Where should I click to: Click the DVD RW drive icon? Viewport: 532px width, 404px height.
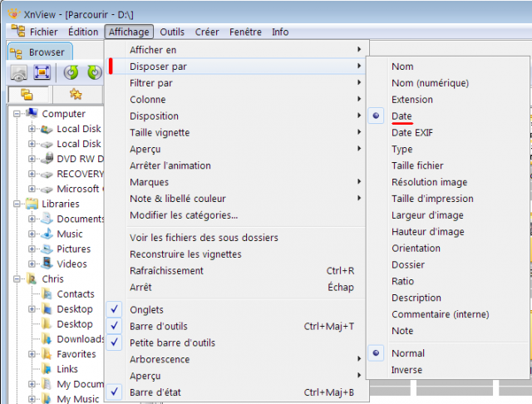pyautogui.click(x=47, y=158)
